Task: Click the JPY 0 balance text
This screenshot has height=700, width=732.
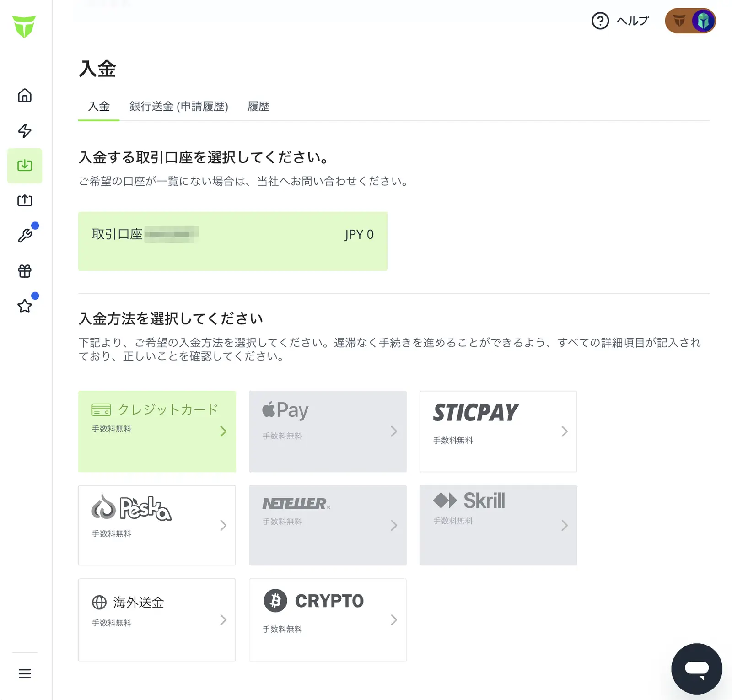Action: point(359,235)
